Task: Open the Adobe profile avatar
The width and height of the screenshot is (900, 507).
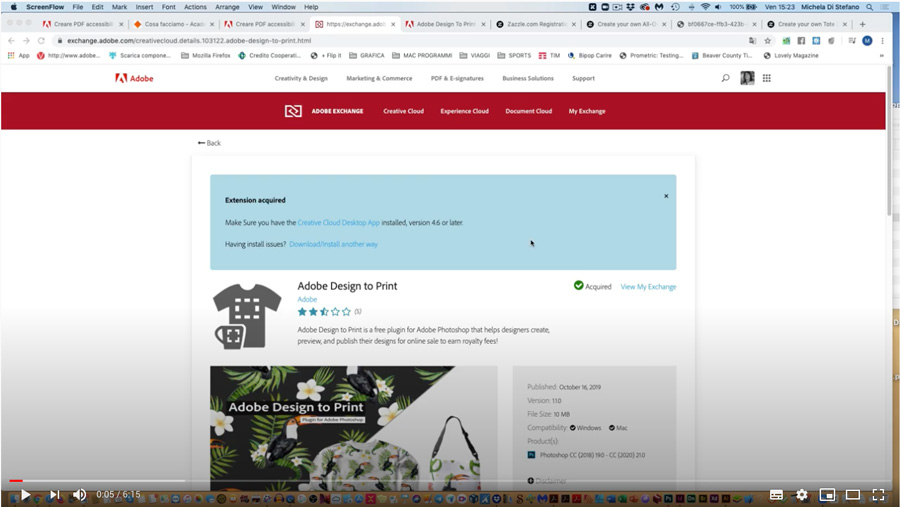Action: coord(747,78)
